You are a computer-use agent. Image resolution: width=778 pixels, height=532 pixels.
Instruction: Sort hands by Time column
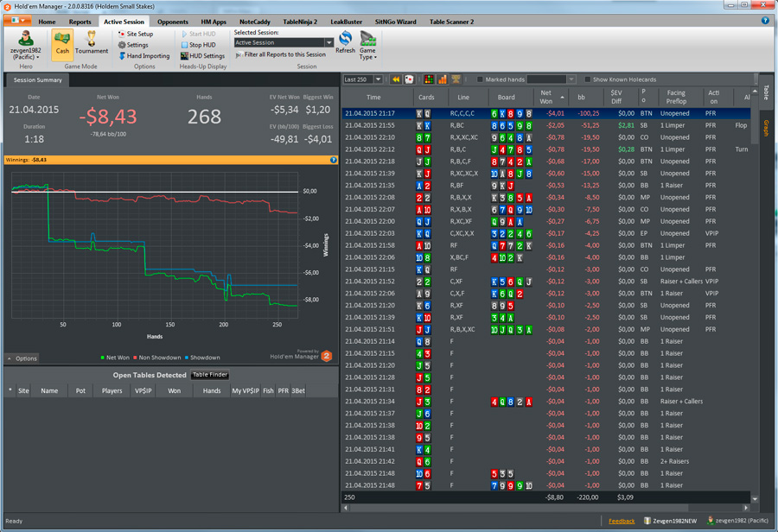(x=373, y=98)
